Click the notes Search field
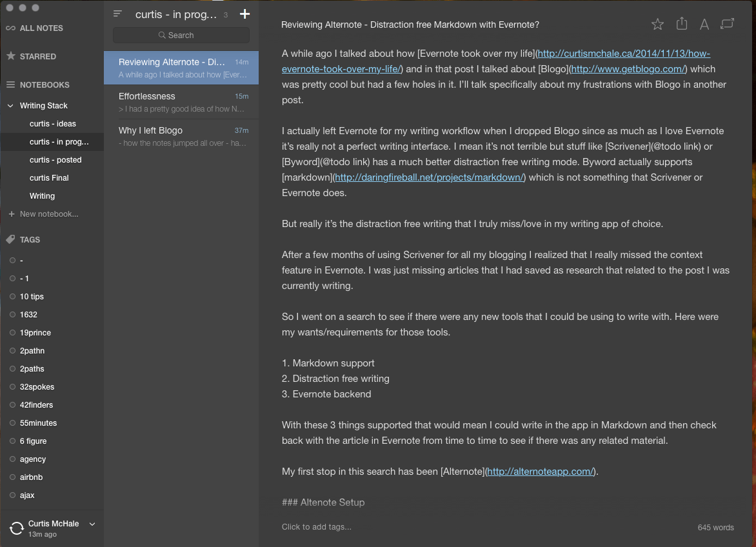The width and height of the screenshot is (756, 547). [x=181, y=35]
